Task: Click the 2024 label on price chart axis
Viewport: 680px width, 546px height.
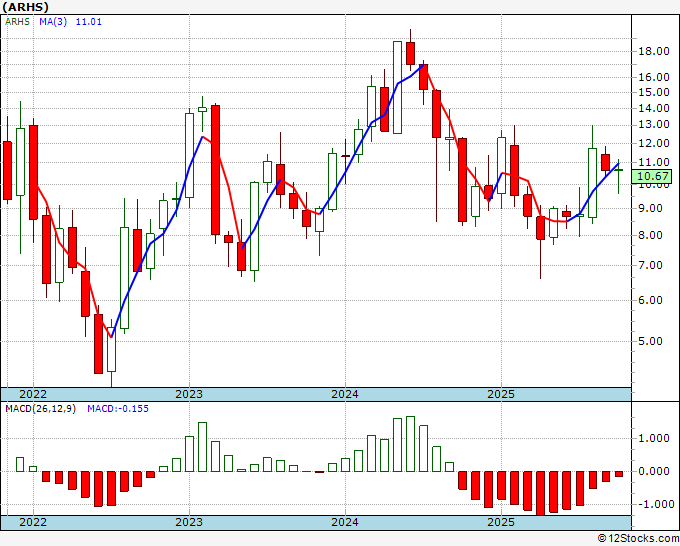Action: coord(345,394)
